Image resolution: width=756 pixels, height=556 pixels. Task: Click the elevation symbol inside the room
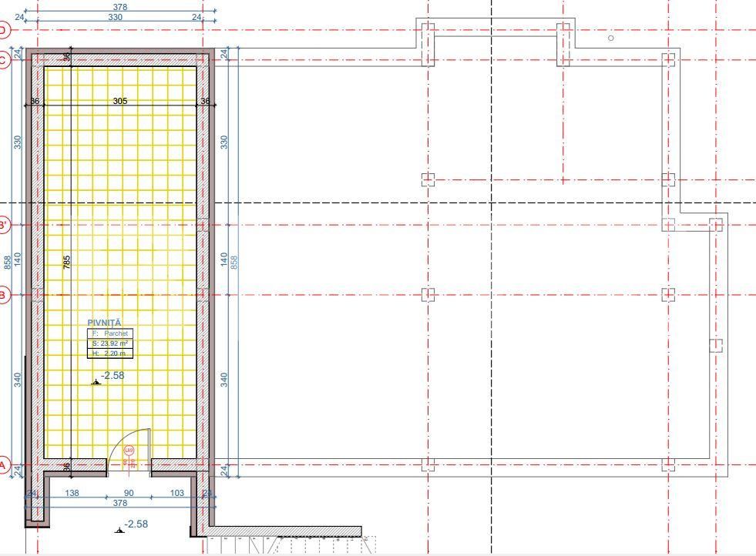pyautogui.click(x=96, y=381)
